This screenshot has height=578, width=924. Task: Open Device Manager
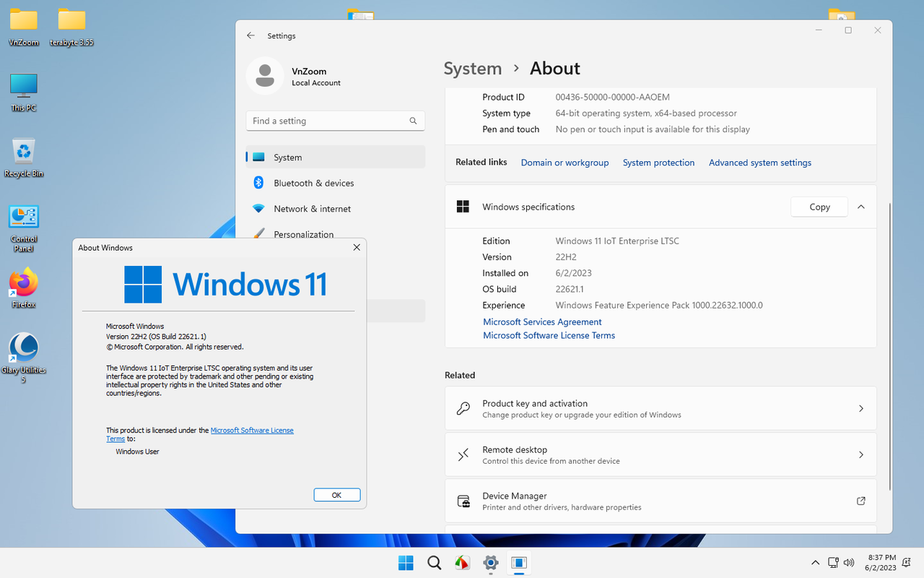click(661, 501)
